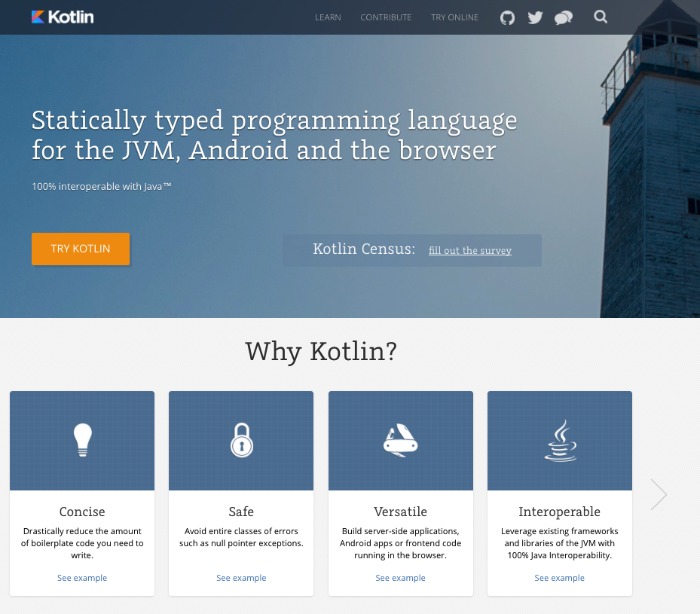Open the CONTRIBUTE menu item
Viewport: 700px width, 614px height.
(x=386, y=17)
